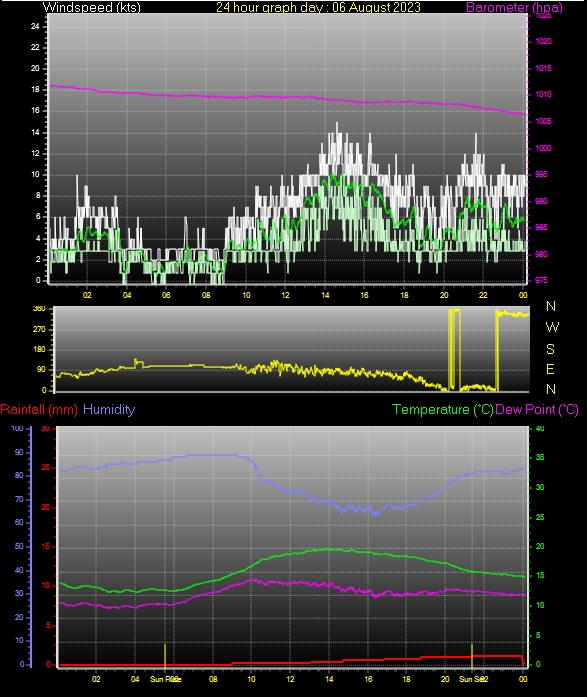Click the 100 humidity scale value
The image size is (587, 697).
17,429
